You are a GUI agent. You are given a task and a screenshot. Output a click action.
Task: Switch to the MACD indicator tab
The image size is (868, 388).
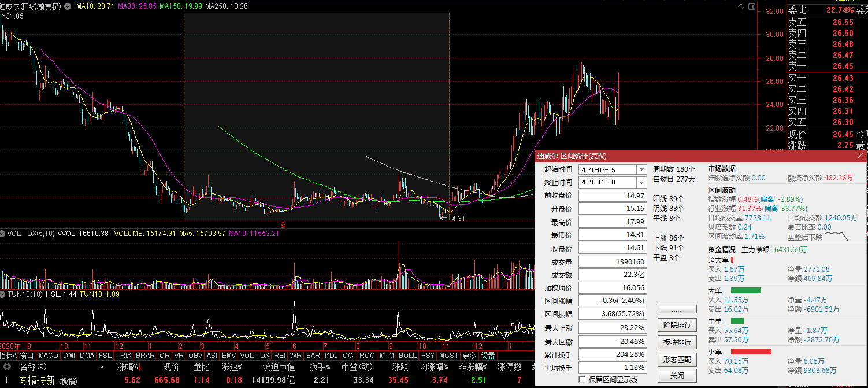[x=49, y=356]
